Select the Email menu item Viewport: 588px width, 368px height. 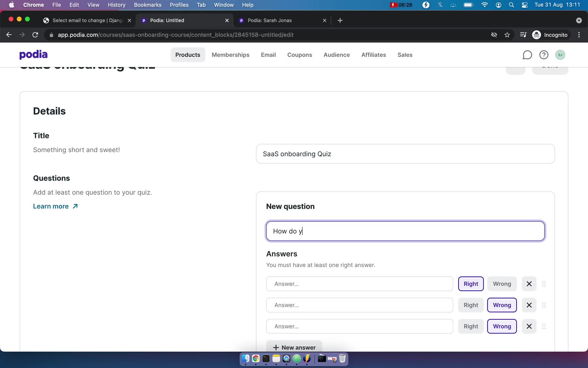pyautogui.click(x=268, y=54)
